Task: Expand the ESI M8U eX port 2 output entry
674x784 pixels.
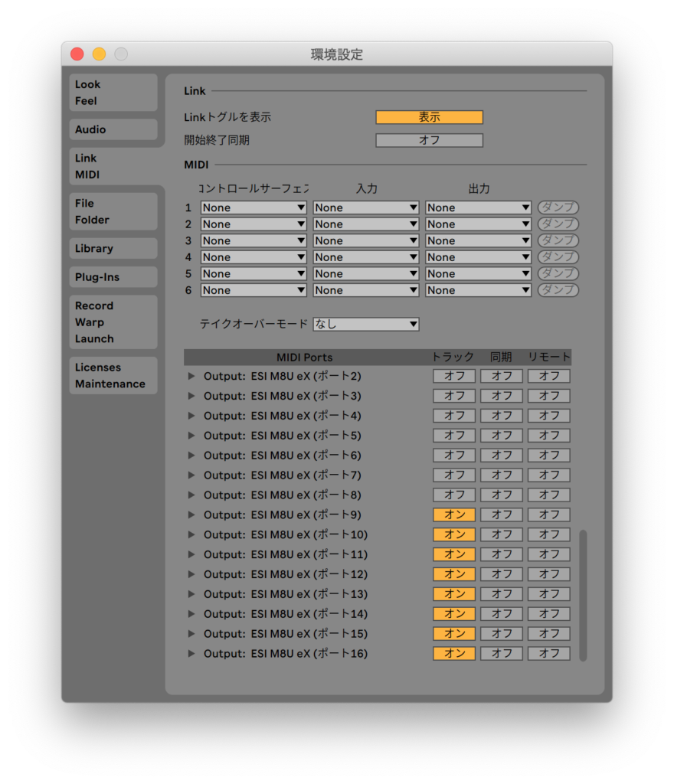Action: coord(191,376)
